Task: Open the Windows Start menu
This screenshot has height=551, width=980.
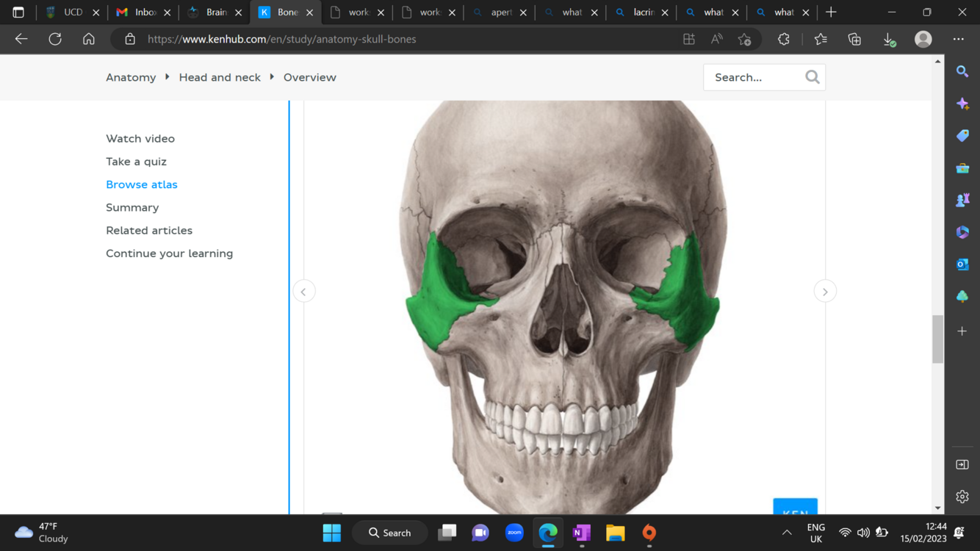Action: [x=332, y=533]
